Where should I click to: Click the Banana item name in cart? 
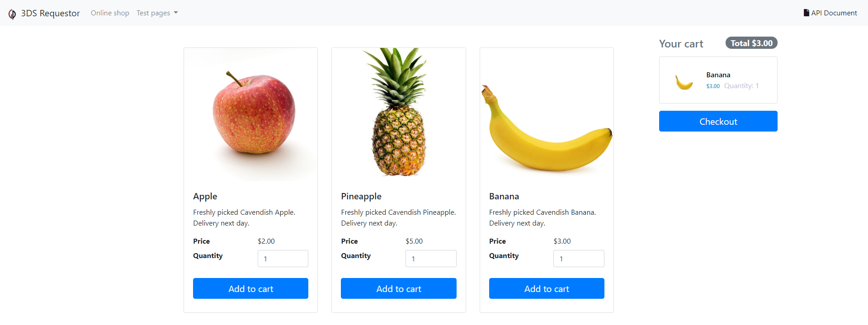[x=718, y=75]
